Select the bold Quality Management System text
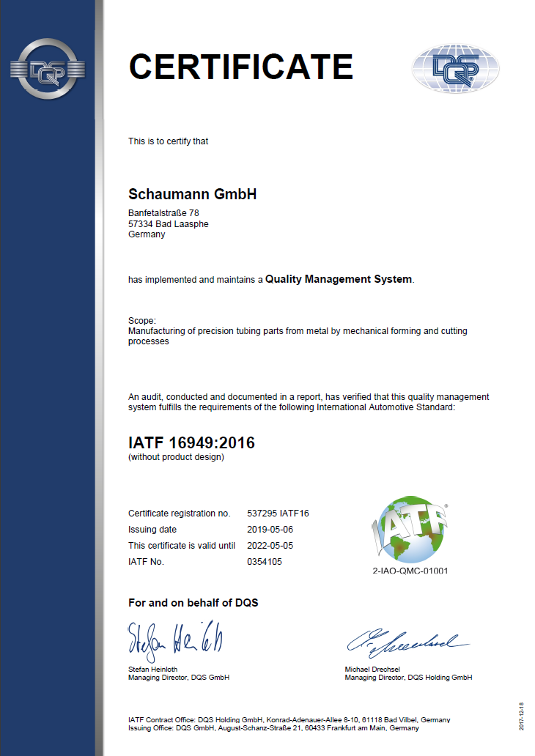The height and width of the screenshot is (756, 535). point(338,279)
